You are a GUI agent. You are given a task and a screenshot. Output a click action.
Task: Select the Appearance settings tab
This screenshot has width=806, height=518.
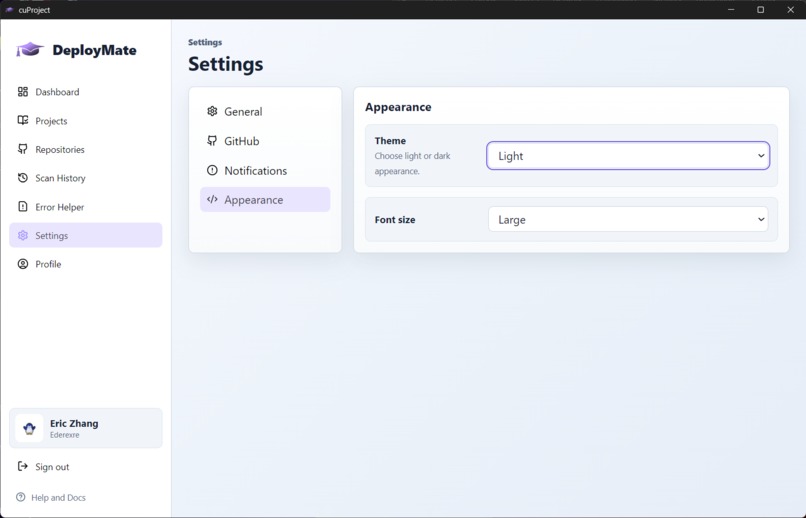tap(265, 199)
